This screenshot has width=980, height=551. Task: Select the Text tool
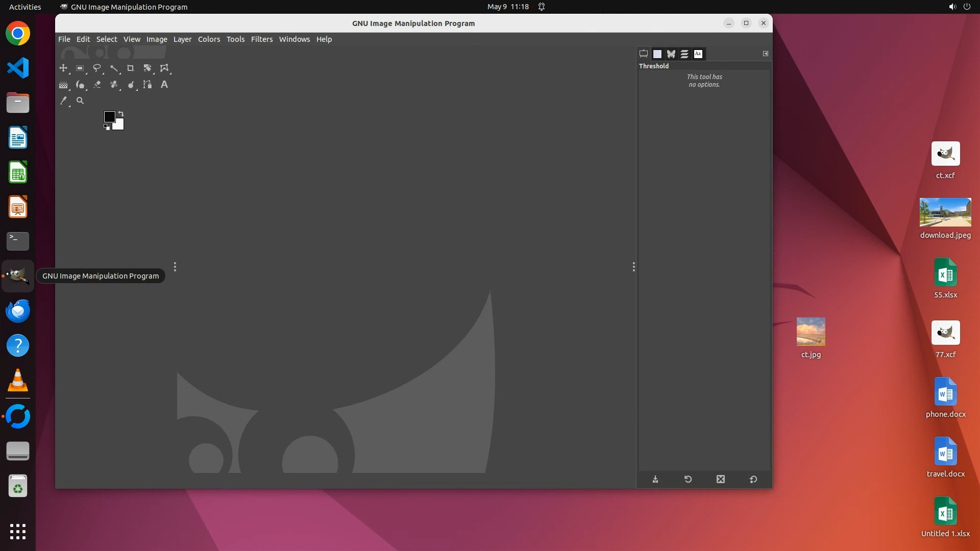coord(164,85)
